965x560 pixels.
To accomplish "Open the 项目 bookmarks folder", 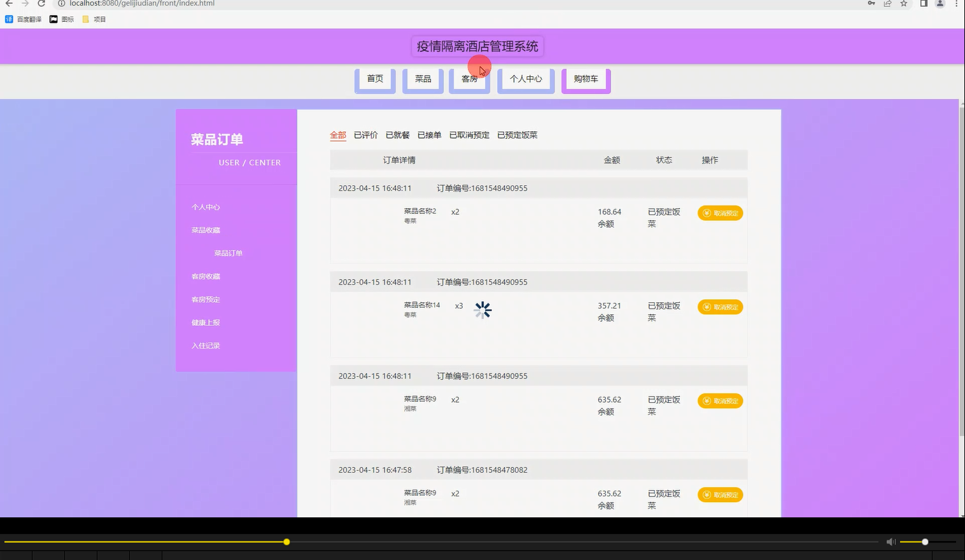I will click(x=94, y=19).
